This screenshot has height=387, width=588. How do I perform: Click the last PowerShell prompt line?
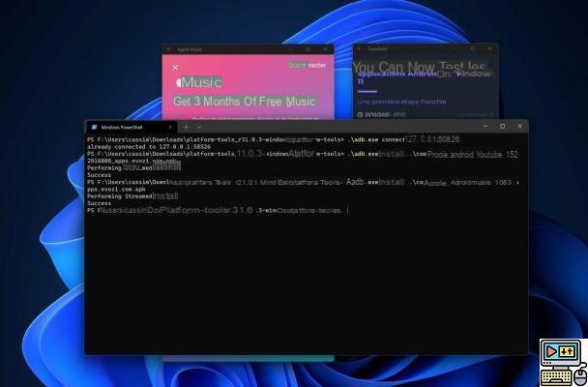click(218, 210)
